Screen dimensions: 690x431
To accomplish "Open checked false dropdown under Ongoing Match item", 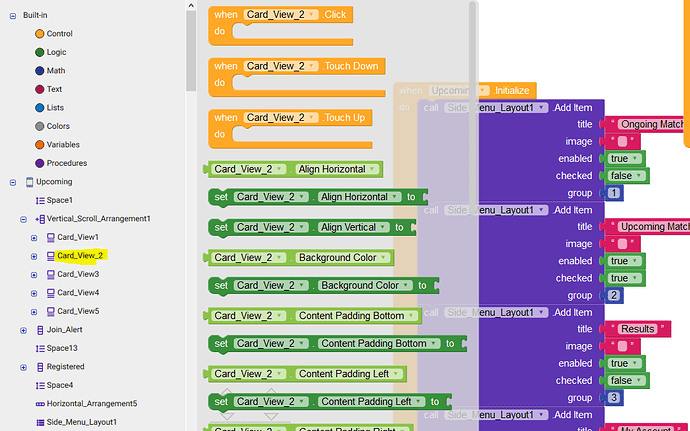I will click(x=640, y=175).
